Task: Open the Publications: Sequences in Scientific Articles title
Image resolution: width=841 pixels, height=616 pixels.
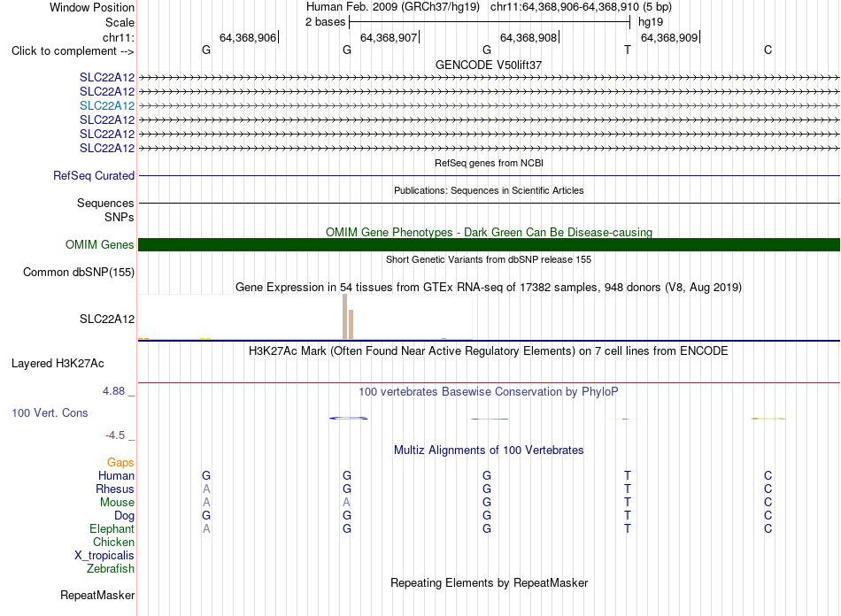Action: pos(489,190)
